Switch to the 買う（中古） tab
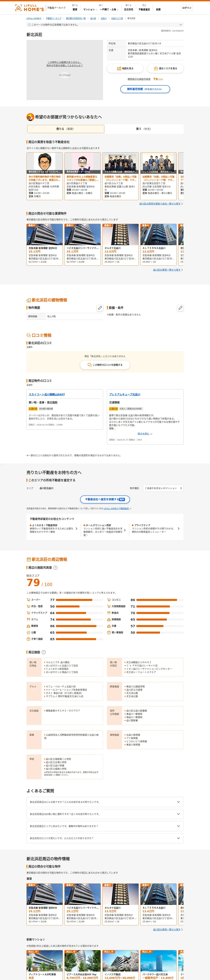The height and width of the screenshot is (980, 210). click(x=144, y=129)
